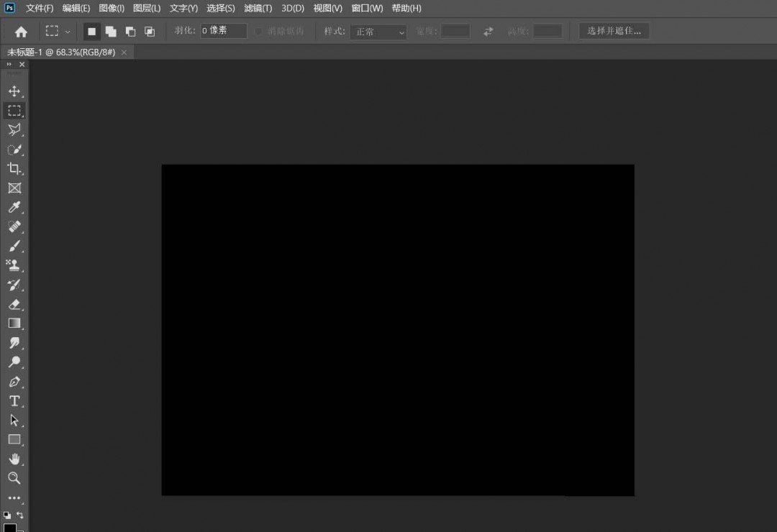Open the 选择(S) menu
The height and width of the screenshot is (532, 777).
tap(220, 8)
